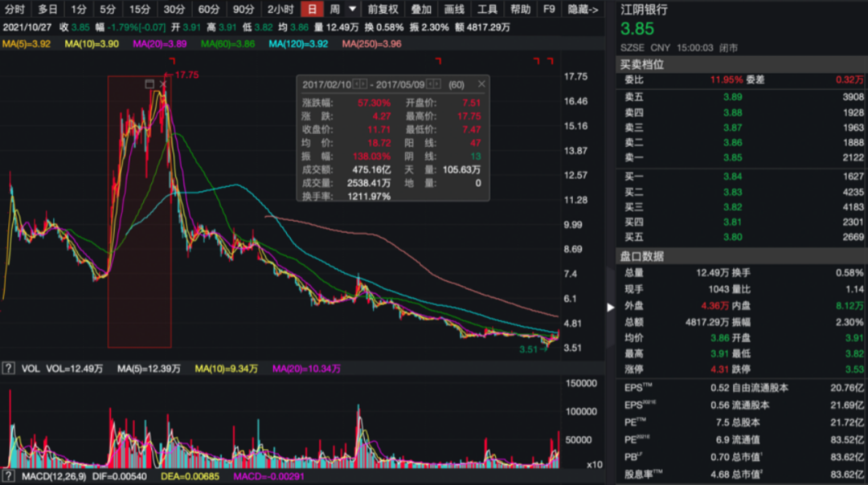Step start date 2017/02/10 forward
The image size is (868, 485).
pos(364,84)
